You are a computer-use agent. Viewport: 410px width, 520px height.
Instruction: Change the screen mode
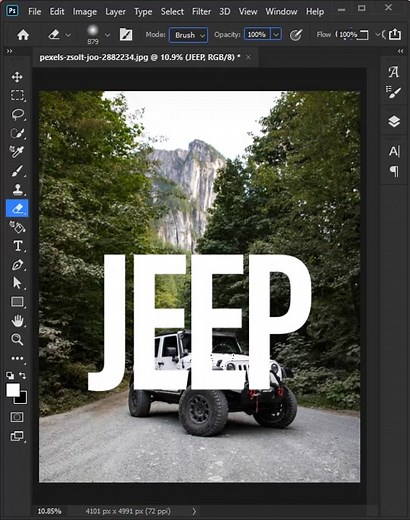(17, 436)
